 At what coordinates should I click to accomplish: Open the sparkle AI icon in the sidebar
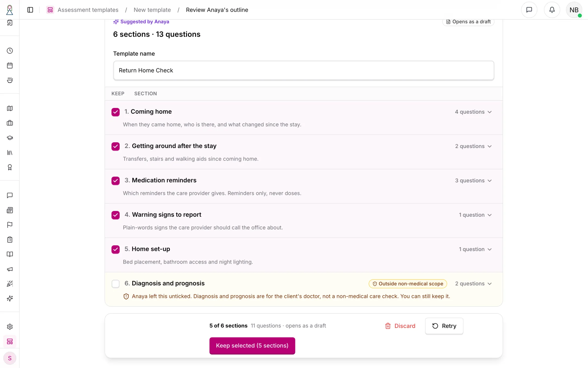10,298
